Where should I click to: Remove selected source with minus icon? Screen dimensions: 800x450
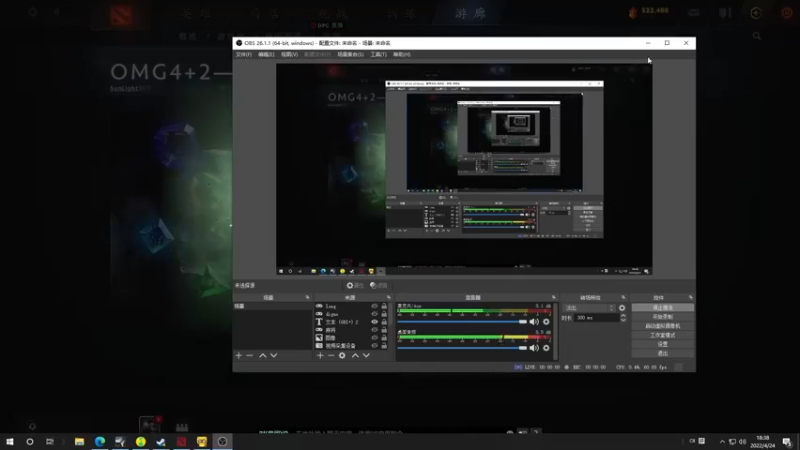[331, 356]
